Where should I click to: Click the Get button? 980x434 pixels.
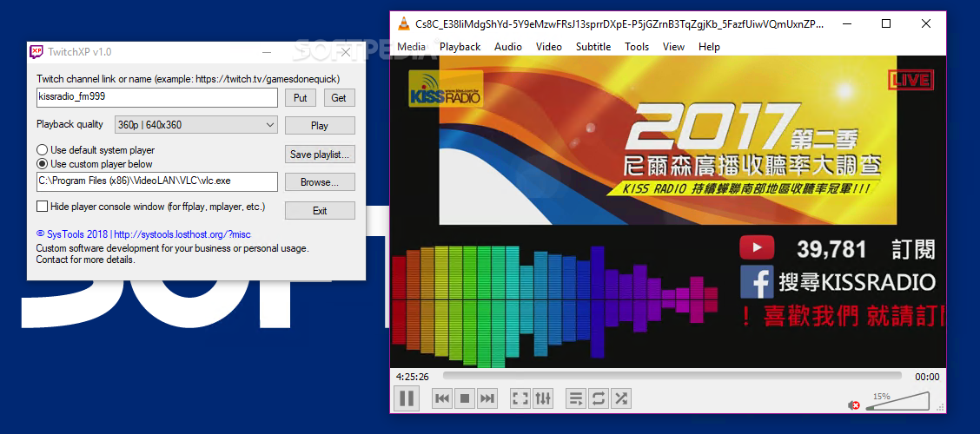[339, 97]
